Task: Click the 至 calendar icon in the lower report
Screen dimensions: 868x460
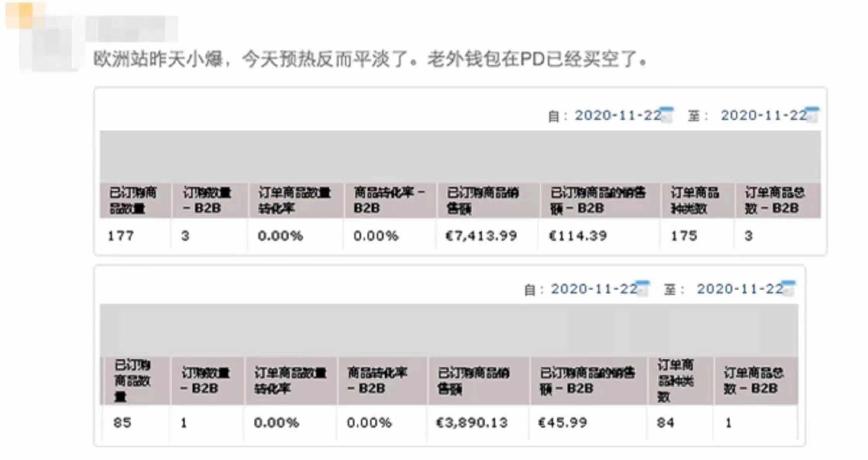Action: (x=789, y=289)
